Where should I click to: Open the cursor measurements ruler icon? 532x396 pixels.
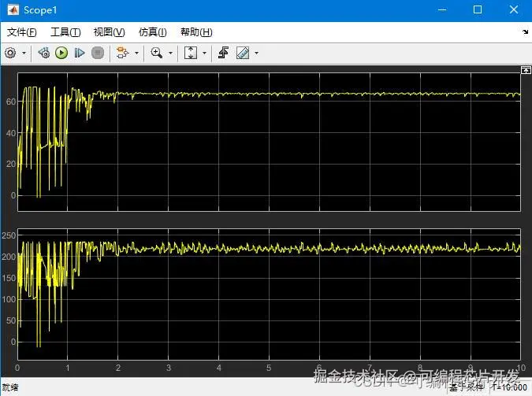pos(243,53)
